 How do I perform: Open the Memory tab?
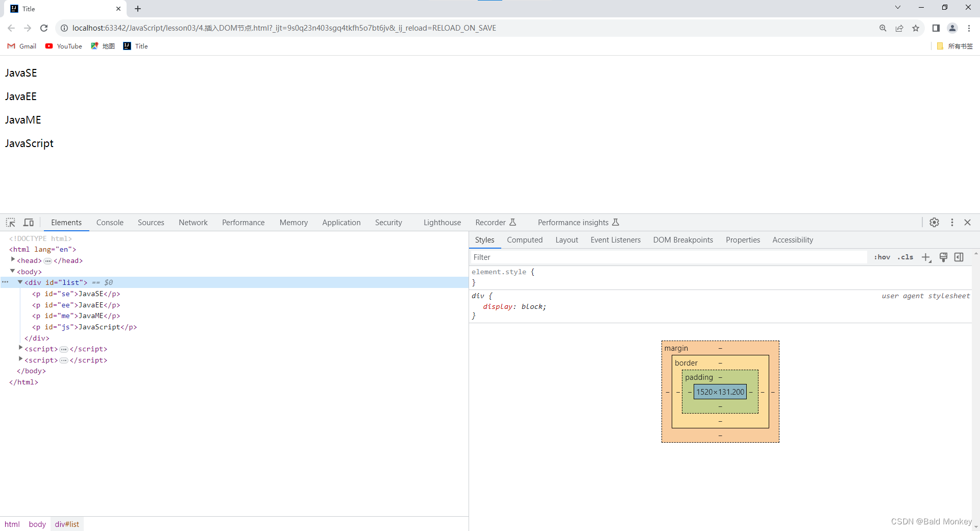point(293,223)
